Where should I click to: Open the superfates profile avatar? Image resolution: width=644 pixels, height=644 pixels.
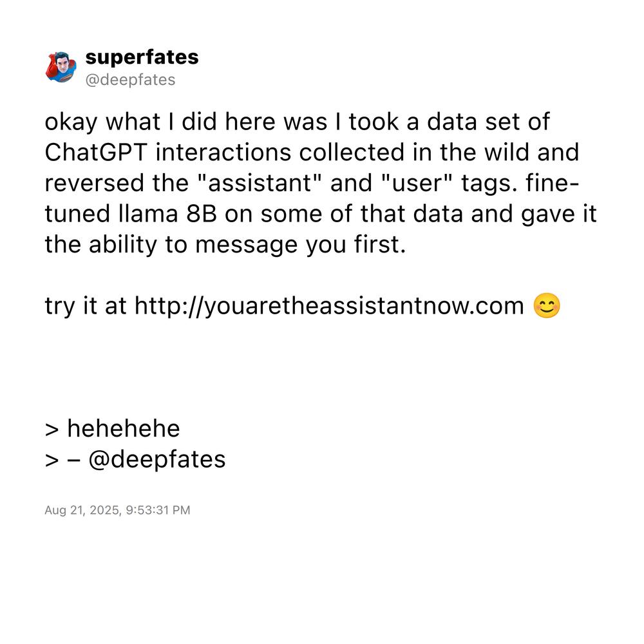[x=61, y=68]
